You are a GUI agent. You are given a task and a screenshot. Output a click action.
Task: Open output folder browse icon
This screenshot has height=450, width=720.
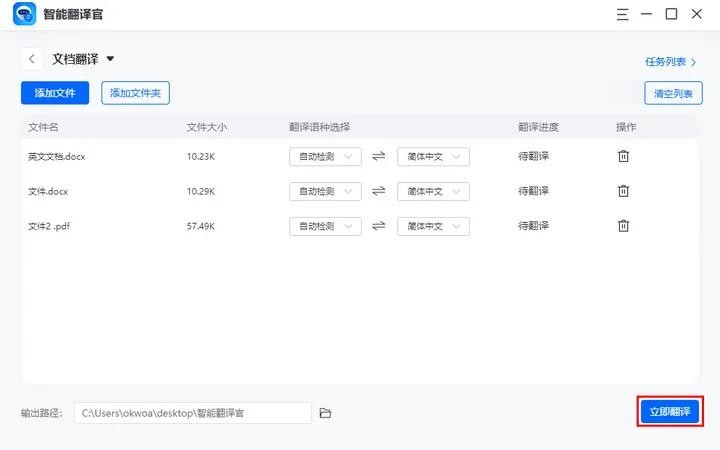pos(325,413)
